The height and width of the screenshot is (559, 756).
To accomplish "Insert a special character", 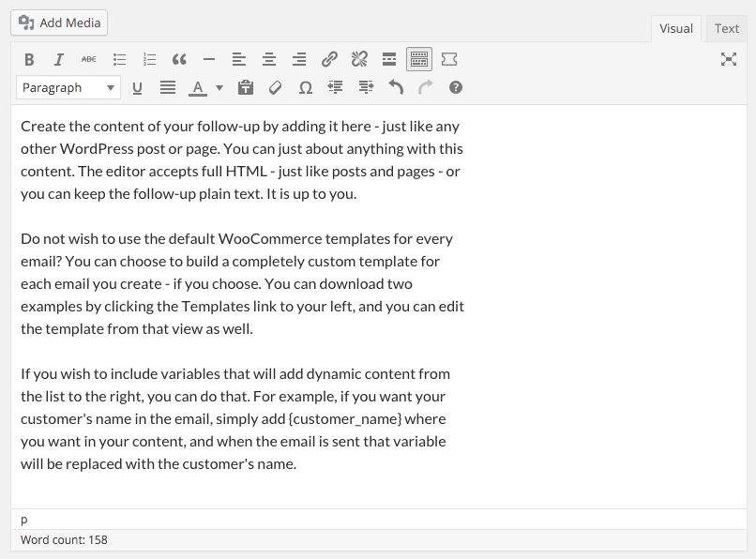I will pos(305,87).
